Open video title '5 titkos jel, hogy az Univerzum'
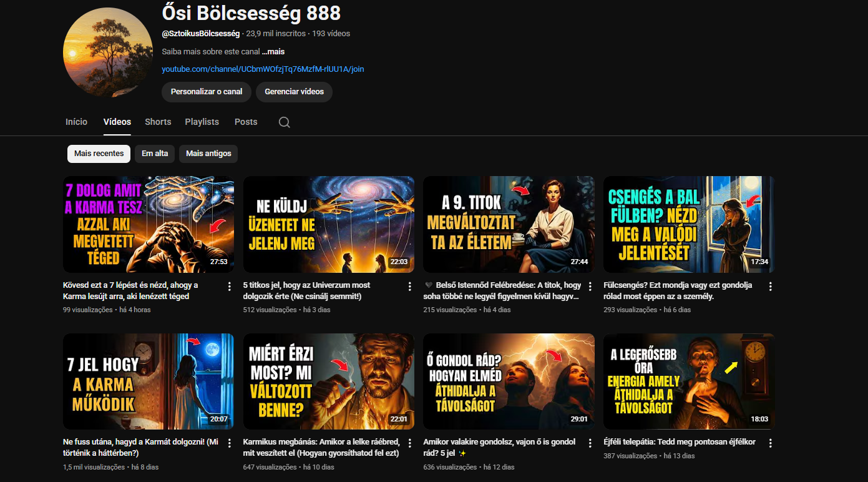The height and width of the screenshot is (482, 868). click(x=307, y=291)
